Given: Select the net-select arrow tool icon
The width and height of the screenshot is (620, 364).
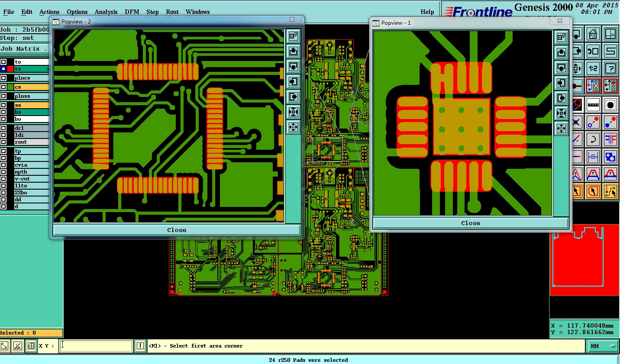Looking at the screenshot, I should 610,191.
